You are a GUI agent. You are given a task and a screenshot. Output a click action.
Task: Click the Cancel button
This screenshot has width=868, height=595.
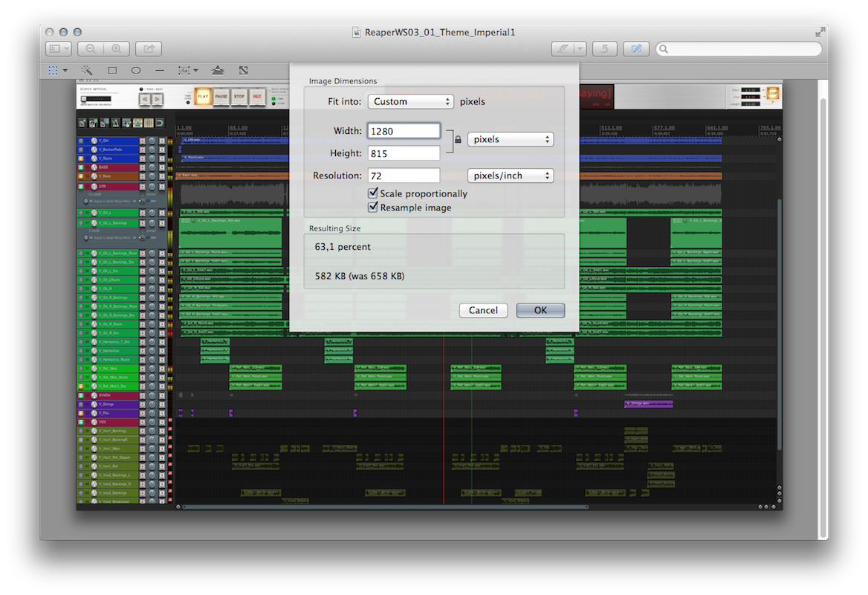click(483, 310)
